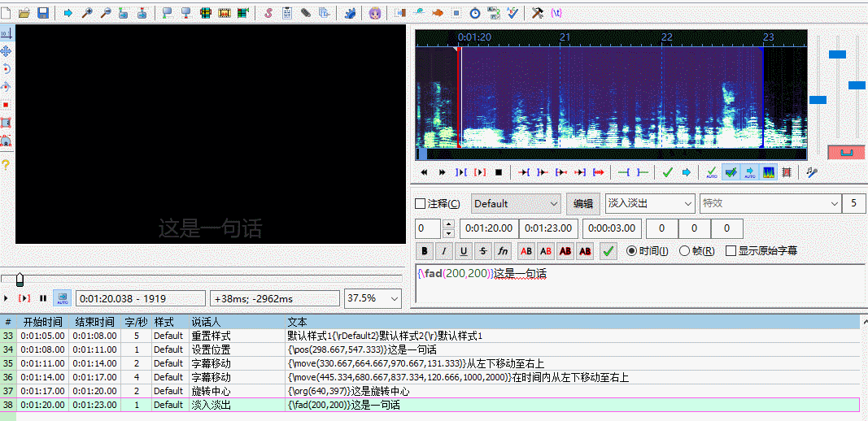Click the start time field 0:01:20.00
Image resolution: width=868 pixels, height=421 pixels.
pyautogui.click(x=488, y=229)
